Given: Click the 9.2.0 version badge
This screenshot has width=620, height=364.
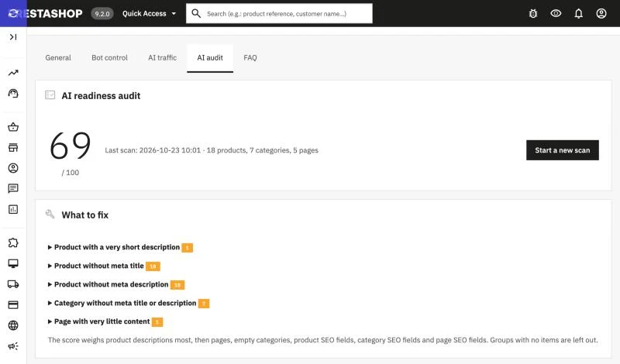Looking at the screenshot, I should coord(102,14).
